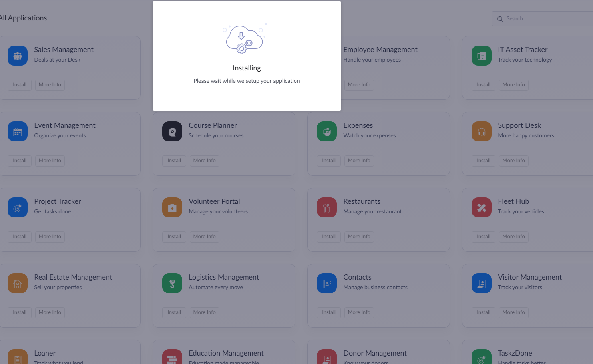Click the Volunteer Portal icon
The width and height of the screenshot is (593, 364).
(172, 207)
